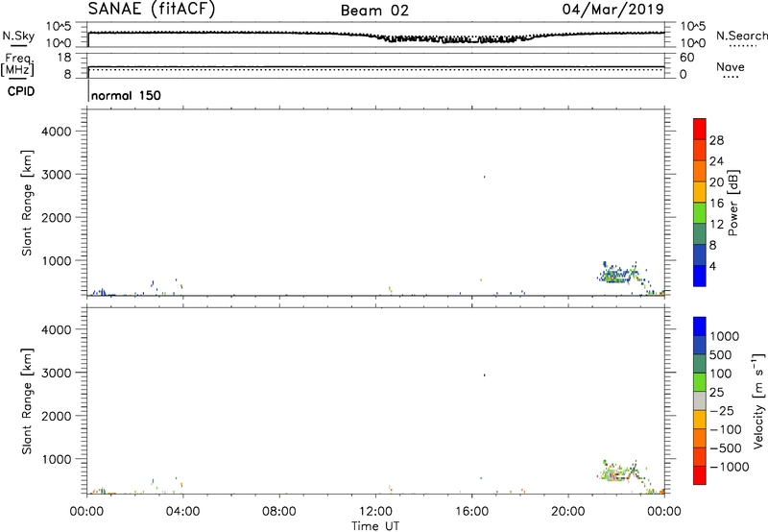Pick the blue 1000 velocity swatch
Viewport: 768px width, 532px height.
[700, 326]
